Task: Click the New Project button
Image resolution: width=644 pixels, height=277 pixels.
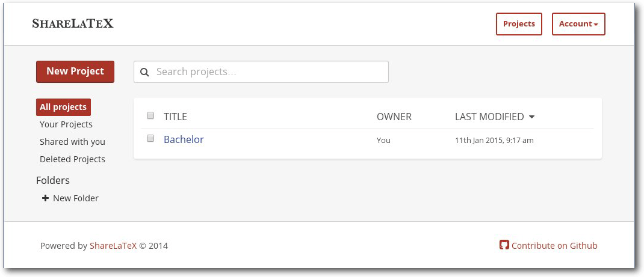Action: 75,72
